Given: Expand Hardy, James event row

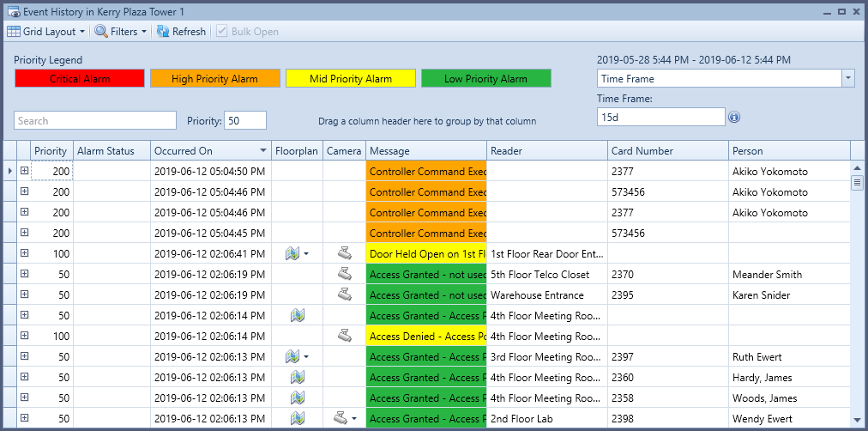Looking at the screenshot, I should click(24, 377).
